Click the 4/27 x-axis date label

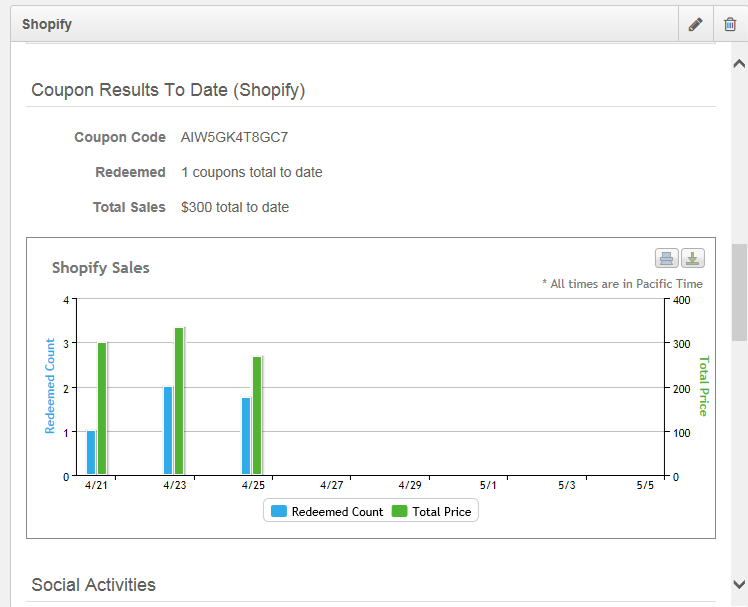point(332,485)
